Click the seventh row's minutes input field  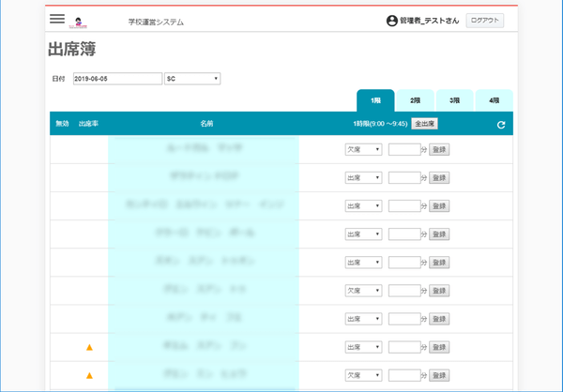click(x=404, y=319)
